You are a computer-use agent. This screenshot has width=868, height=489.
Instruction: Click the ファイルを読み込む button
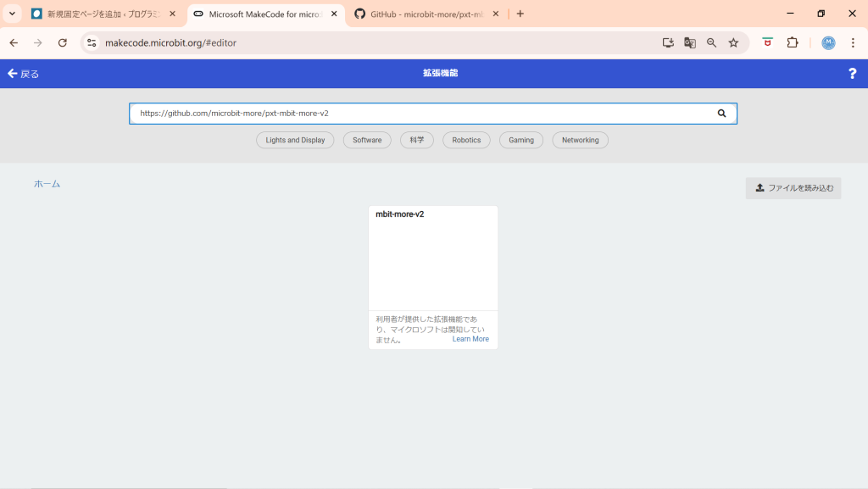pyautogui.click(x=793, y=188)
